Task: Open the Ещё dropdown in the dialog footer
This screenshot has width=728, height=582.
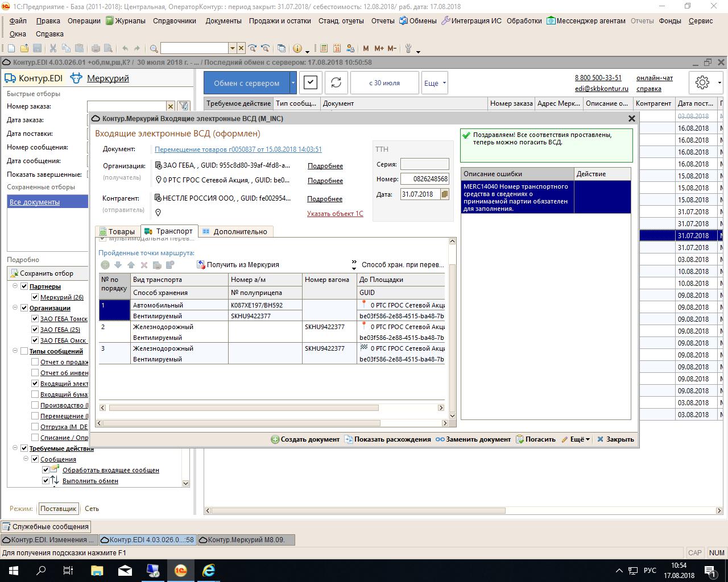Action: tap(576, 439)
